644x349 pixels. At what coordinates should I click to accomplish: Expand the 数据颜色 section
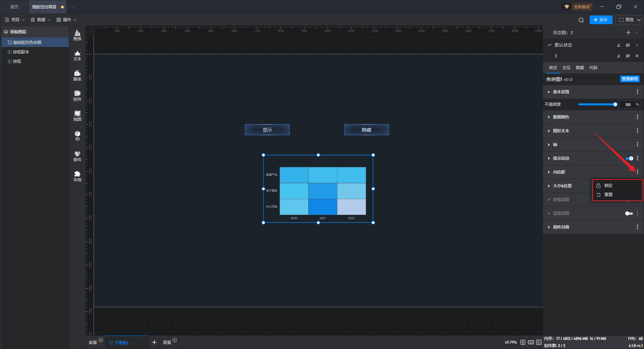[549, 117]
